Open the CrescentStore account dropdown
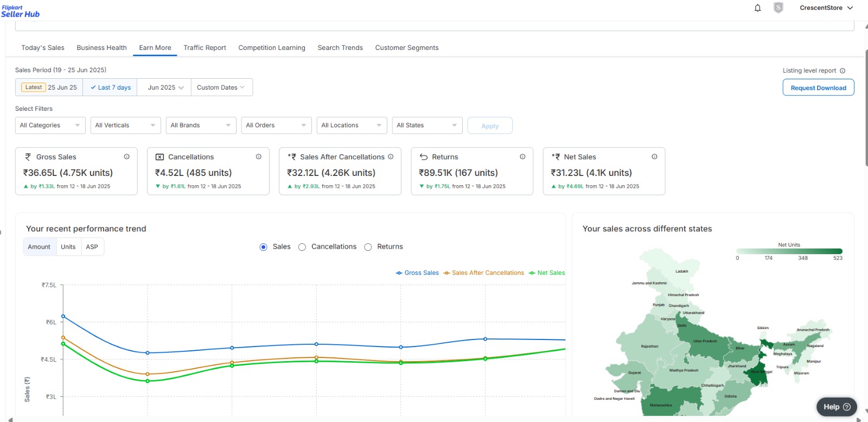 pos(826,8)
